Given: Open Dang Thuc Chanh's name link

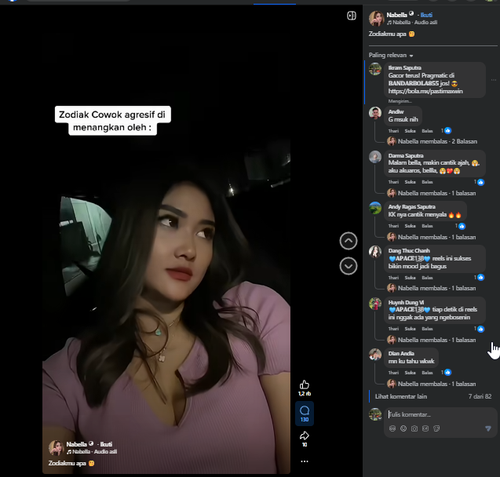Looking at the screenshot, I should coord(409,251).
